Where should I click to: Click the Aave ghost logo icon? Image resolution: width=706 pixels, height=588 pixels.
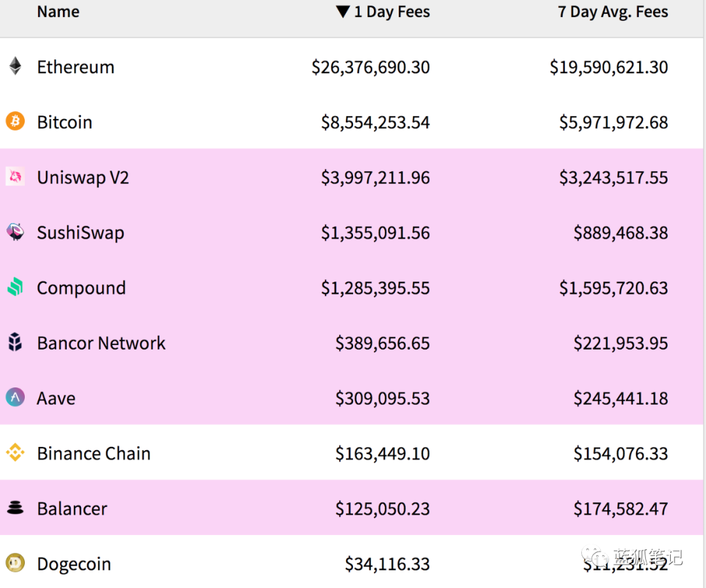pos(15,397)
